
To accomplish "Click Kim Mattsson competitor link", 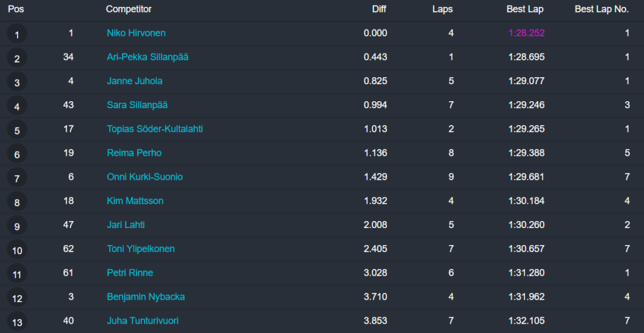I will click(x=135, y=201).
